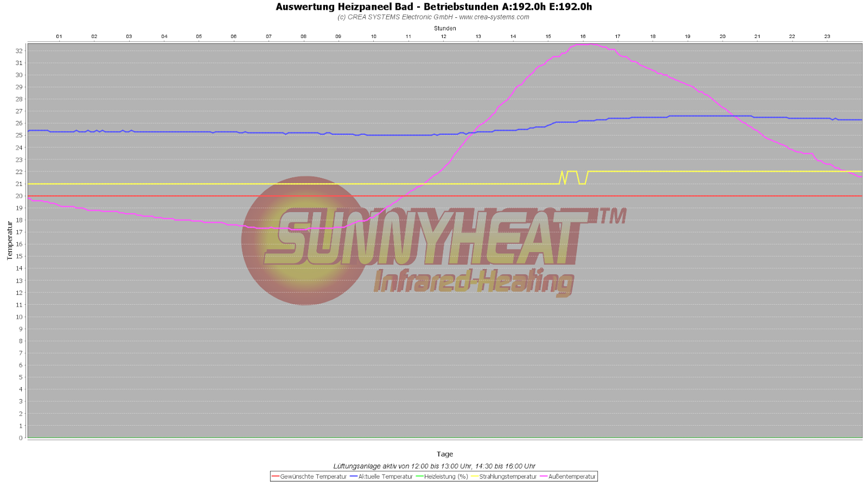868x482 pixels.
Task: Click hour label '05' on top axis
Action: [199, 36]
